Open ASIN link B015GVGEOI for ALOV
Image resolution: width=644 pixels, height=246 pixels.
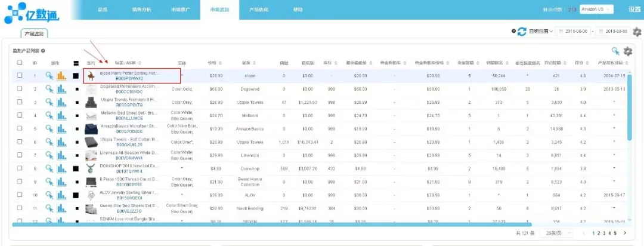129,198
